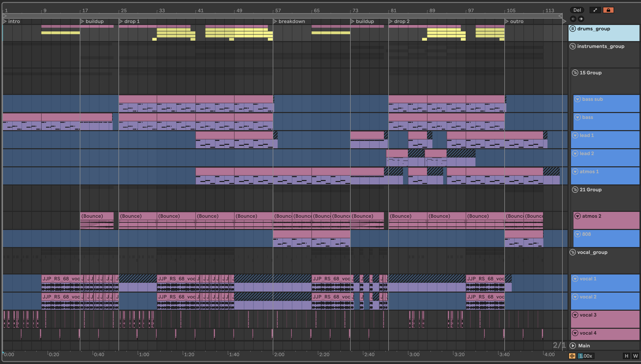Click the Del locator button

pos(577,10)
